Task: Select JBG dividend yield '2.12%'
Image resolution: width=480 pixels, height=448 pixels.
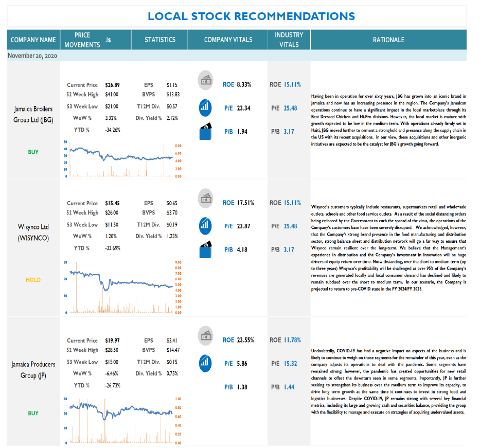Action: 172,118
